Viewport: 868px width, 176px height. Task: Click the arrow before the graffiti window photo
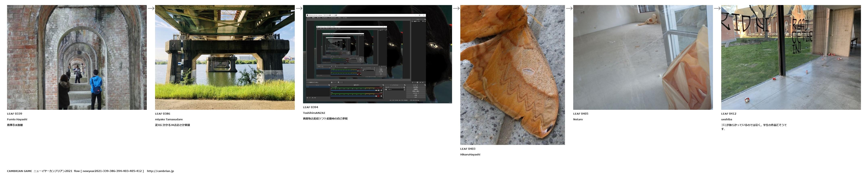point(717,8)
